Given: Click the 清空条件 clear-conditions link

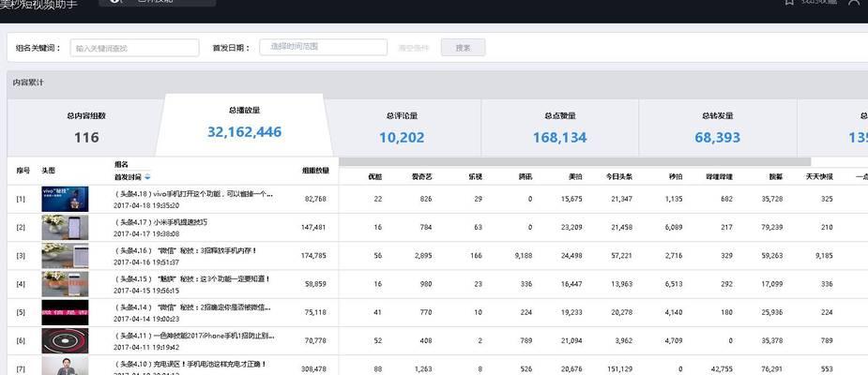Looking at the screenshot, I should pyautogui.click(x=413, y=48).
